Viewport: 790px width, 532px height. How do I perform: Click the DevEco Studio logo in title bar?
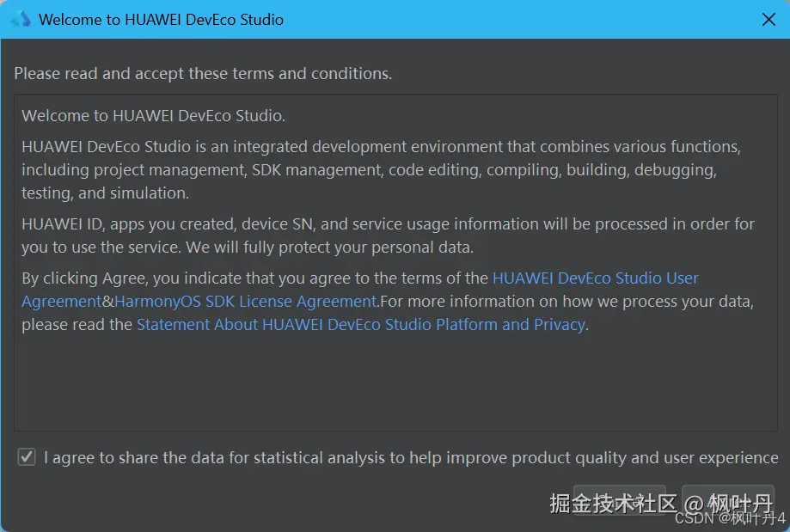[21, 19]
